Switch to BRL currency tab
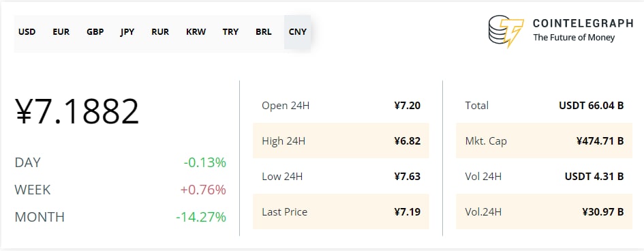 point(263,32)
